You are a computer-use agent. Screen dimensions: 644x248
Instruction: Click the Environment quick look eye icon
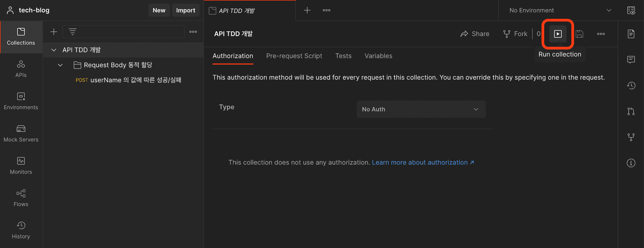click(631, 10)
